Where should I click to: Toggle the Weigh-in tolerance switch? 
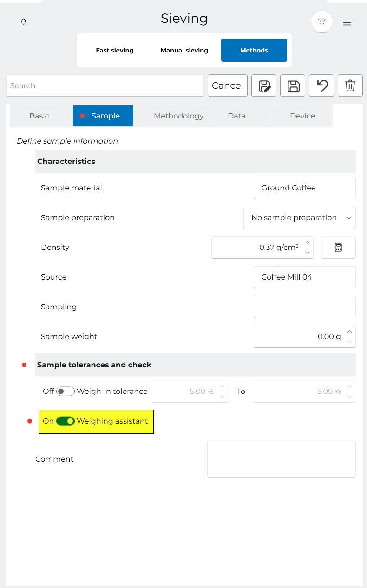tap(66, 392)
